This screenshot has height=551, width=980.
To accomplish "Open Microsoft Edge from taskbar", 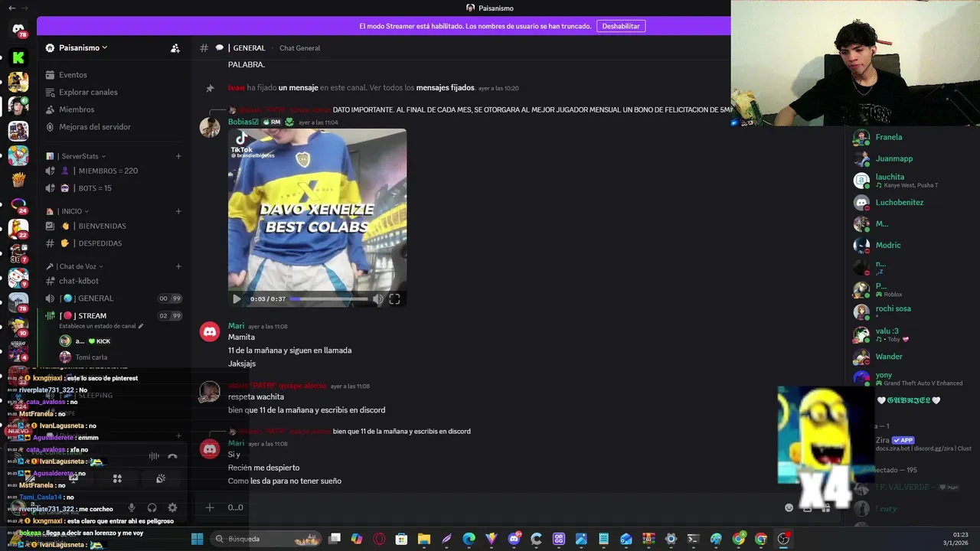I will click(x=469, y=539).
